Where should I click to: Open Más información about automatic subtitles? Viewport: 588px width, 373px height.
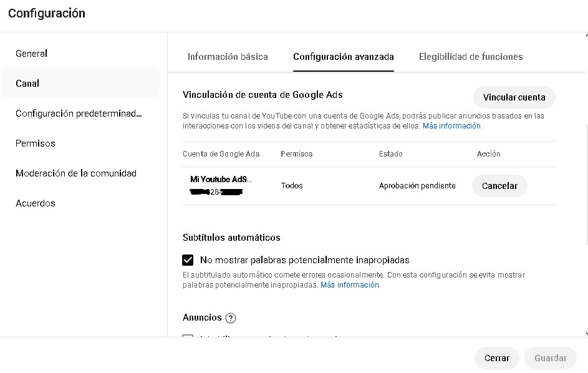[x=350, y=285]
